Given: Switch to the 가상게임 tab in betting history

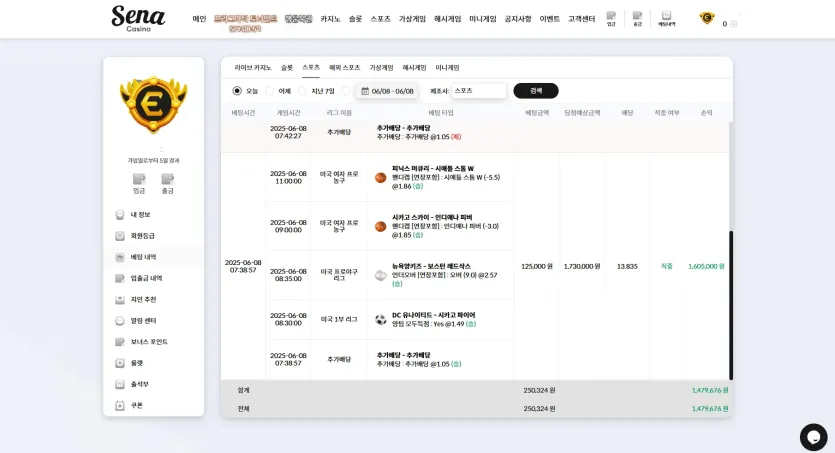Looking at the screenshot, I should pyautogui.click(x=381, y=68).
